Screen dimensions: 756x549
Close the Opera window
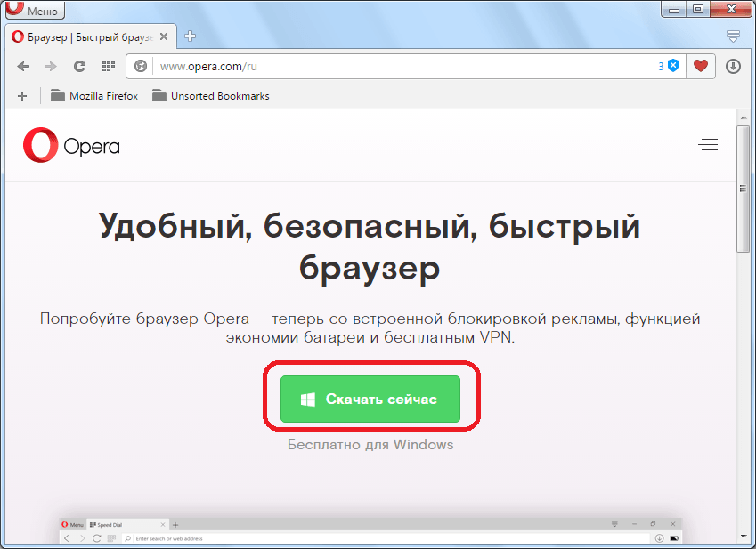tap(731, 9)
